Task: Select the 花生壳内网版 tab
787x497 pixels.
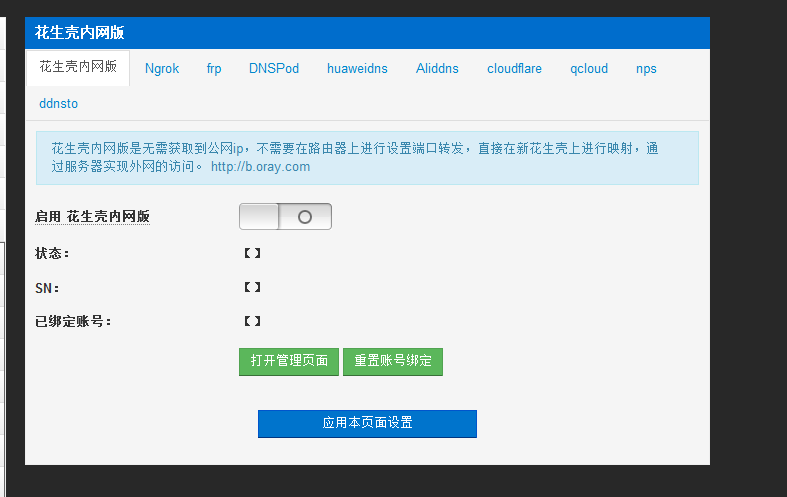Action: click(x=78, y=68)
